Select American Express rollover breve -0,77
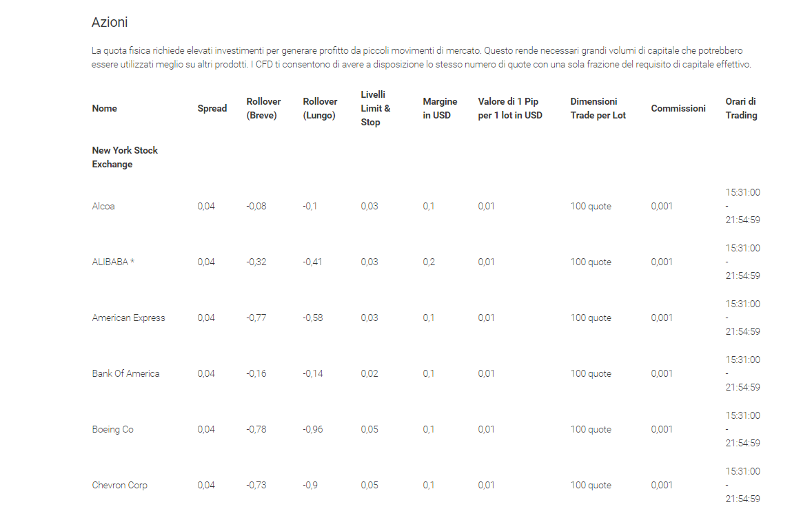 pos(256,318)
